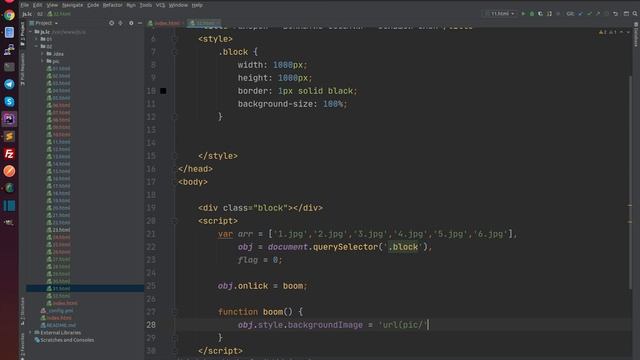Click the window layout icon beside search
Screen dimensions: 640x360
pyautogui.click(x=626, y=13)
